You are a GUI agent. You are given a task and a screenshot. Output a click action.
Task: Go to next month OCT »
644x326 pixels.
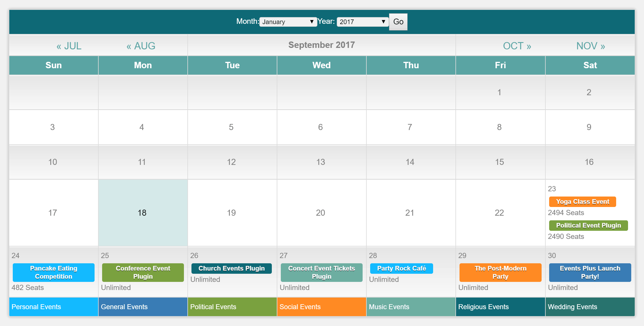point(517,46)
